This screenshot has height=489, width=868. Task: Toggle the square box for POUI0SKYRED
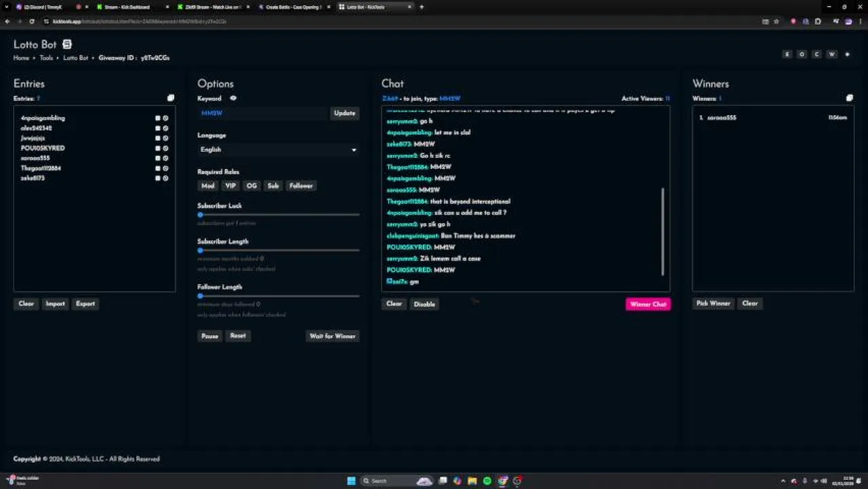[x=158, y=148]
